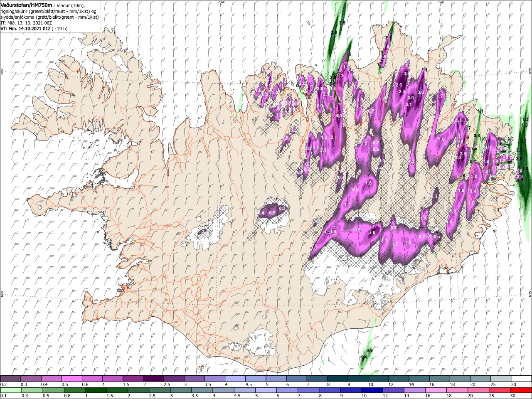The image size is (532, 399).
Task: Pick lavender snow swatch between 4 and 4.5
Action: tap(234, 378)
